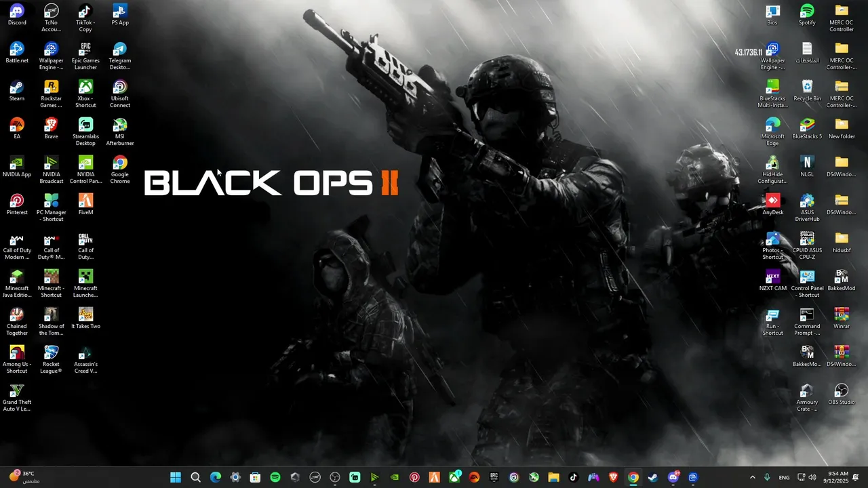Open the TcNo Account Switcher desktop icon
The width and height of the screenshot is (868, 488).
click(52, 18)
